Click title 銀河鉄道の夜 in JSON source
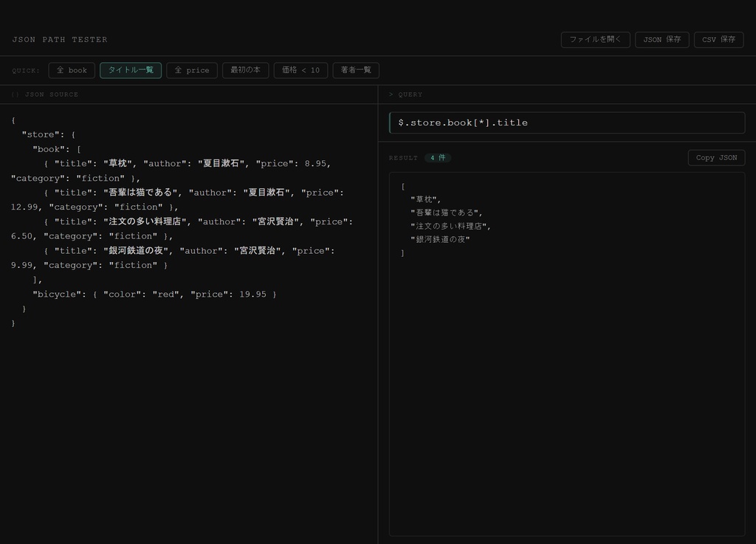The image size is (756, 544). pos(137,250)
